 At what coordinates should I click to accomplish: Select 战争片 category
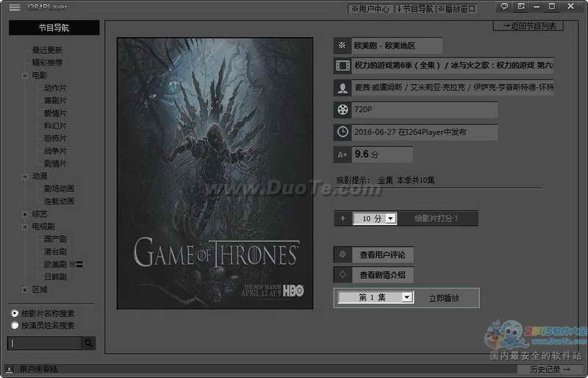(x=55, y=151)
